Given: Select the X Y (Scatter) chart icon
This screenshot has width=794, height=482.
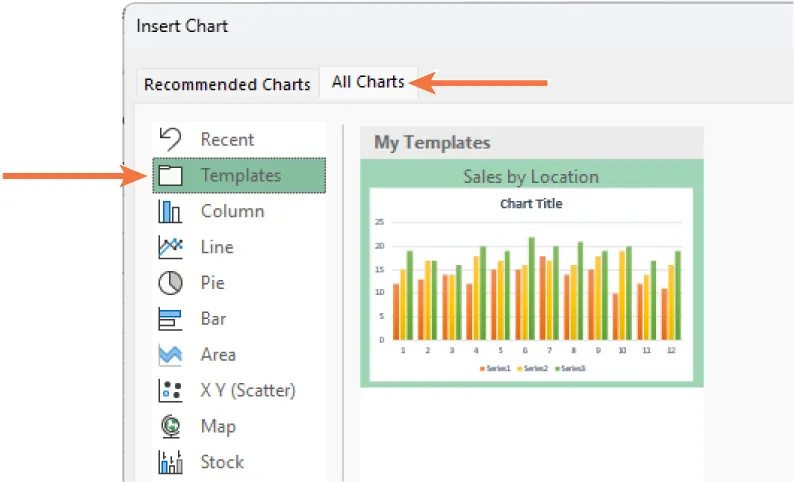Looking at the screenshot, I should click(x=170, y=391).
